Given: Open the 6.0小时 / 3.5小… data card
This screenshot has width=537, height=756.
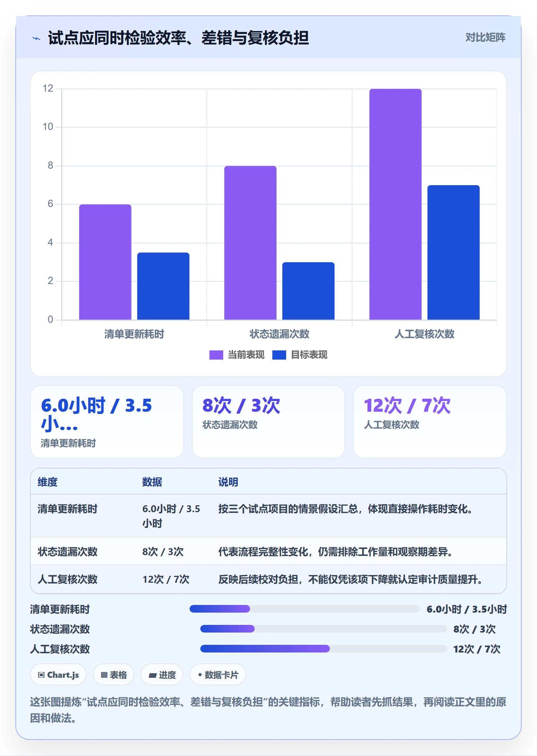Looking at the screenshot, I should [x=107, y=422].
